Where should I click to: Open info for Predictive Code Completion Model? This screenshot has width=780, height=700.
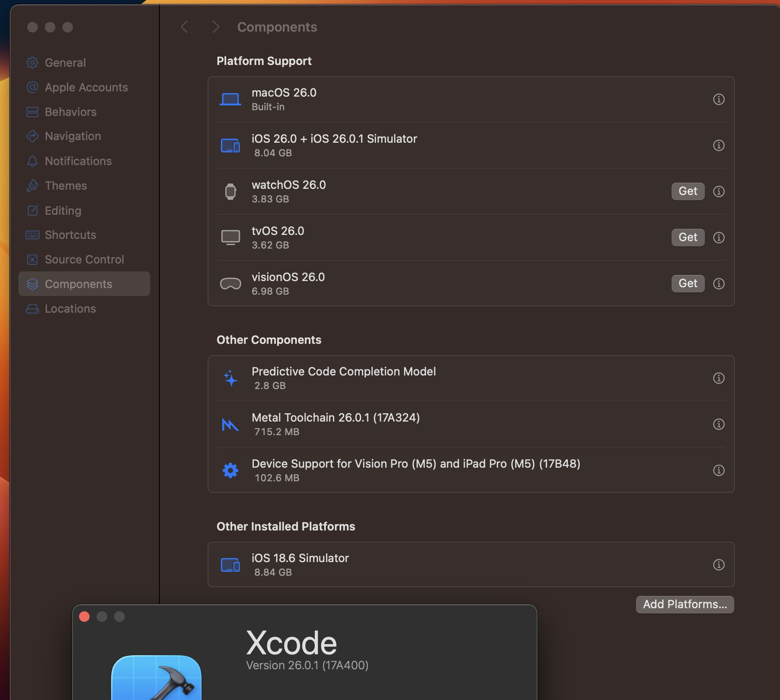(719, 378)
